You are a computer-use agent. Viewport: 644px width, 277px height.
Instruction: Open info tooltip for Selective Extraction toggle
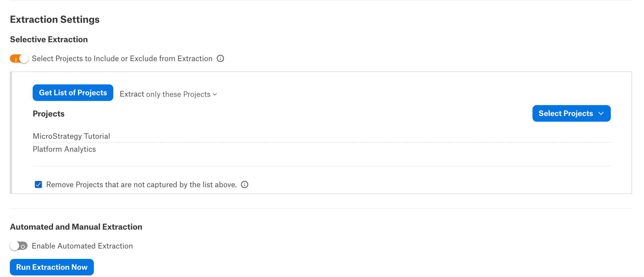point(220,59)
